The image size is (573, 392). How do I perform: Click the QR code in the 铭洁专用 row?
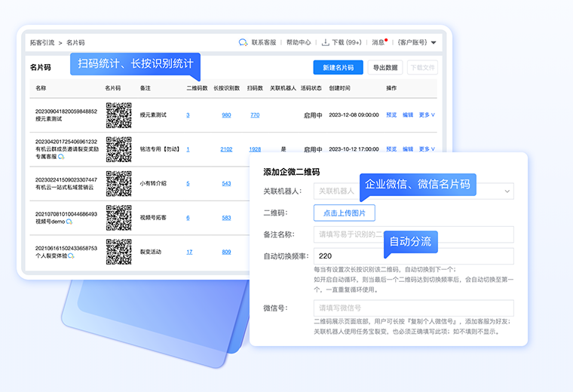click(119, 149)
